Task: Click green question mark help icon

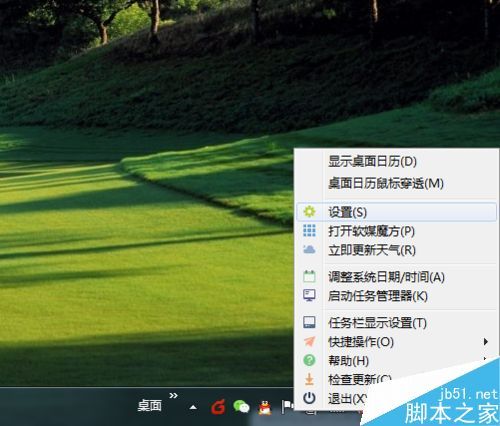Action: (309, 360)
